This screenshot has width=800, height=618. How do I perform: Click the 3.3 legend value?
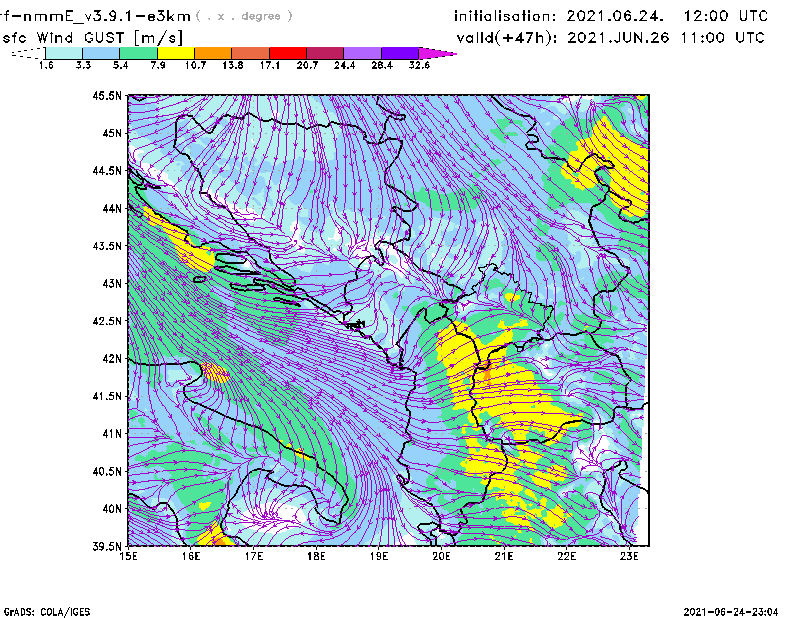(x=83, y=65)
